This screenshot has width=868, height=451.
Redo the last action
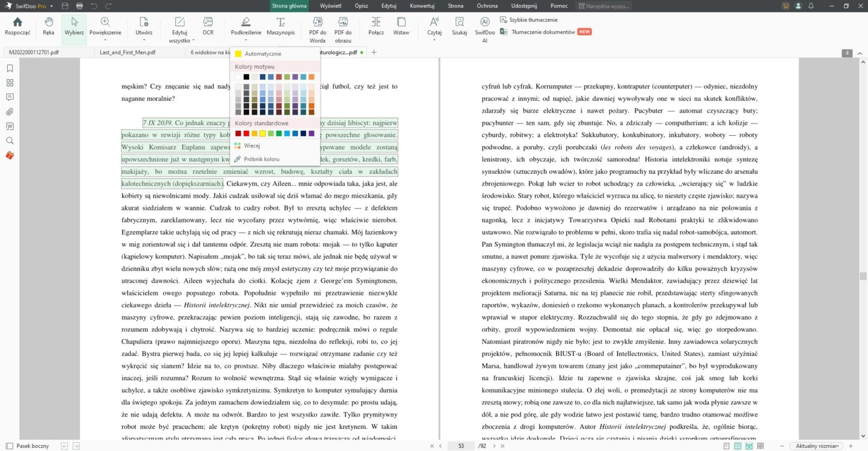pyautogui.click(x=108, y=6)
